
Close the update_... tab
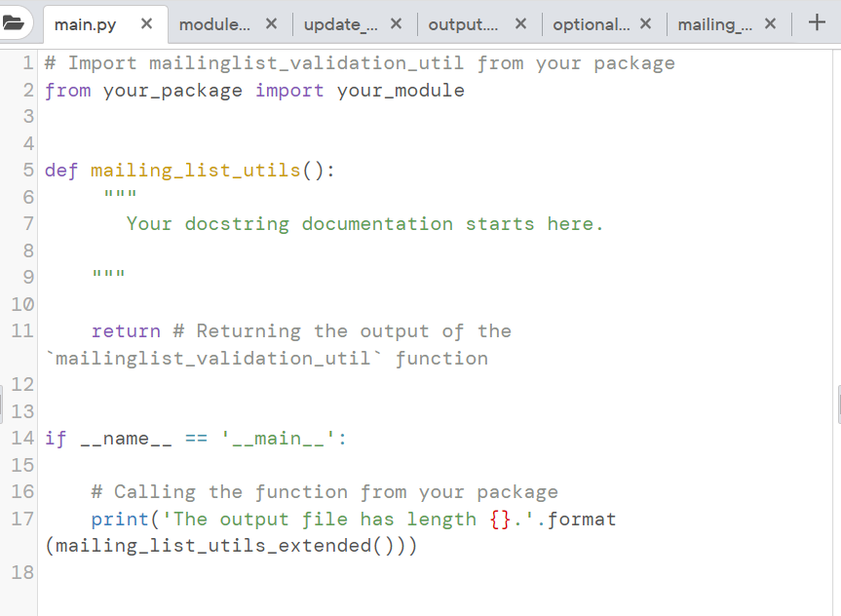(x=396, y=23)
